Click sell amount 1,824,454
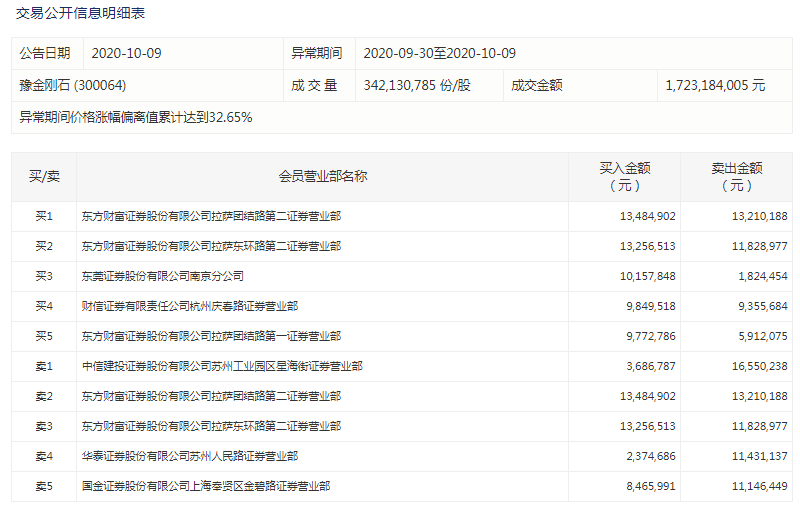Viewport: 800px width, 511px height. [x=763, y=276]
